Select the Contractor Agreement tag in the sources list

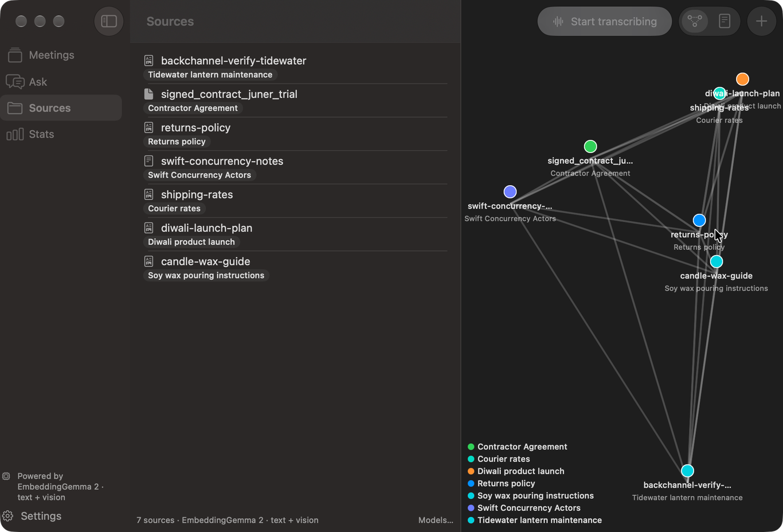(x=193, y=108)
